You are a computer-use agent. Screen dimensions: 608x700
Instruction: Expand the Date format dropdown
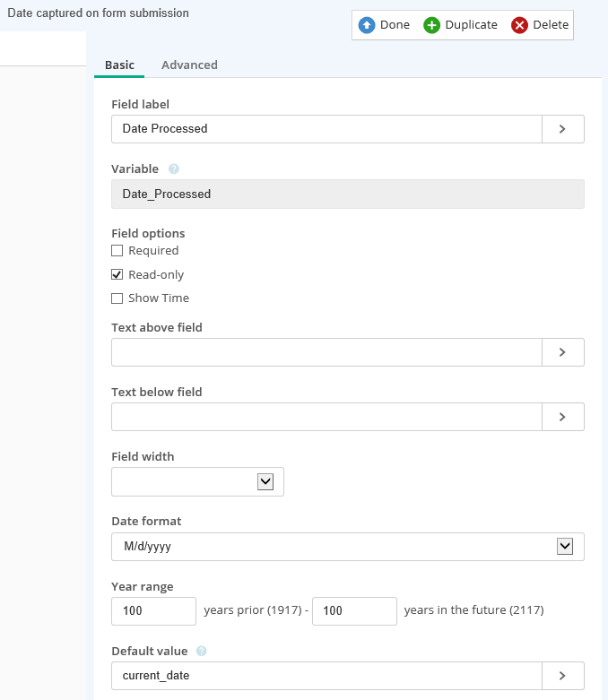(564, 546)
